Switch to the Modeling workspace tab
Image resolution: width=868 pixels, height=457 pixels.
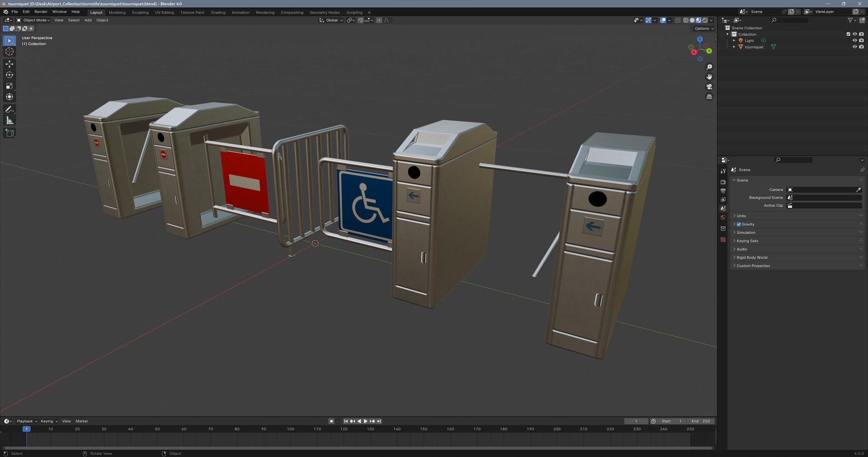click(x=117, y=13)
